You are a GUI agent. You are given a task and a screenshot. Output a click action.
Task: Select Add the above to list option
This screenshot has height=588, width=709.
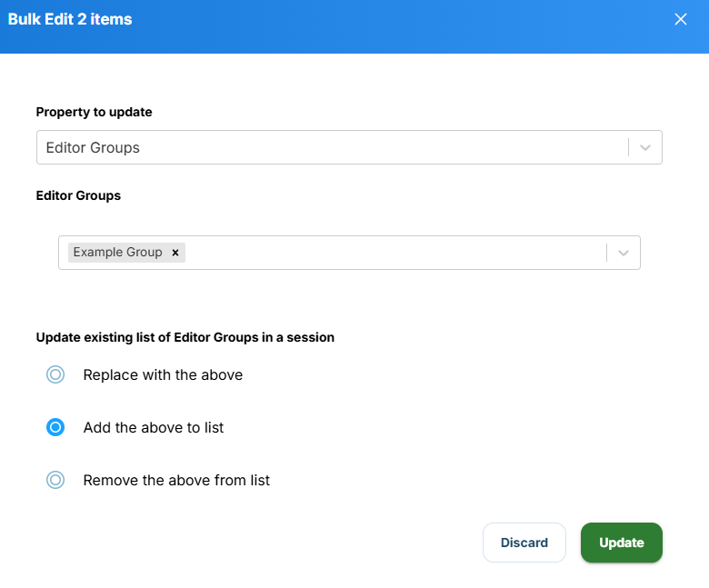(55, 427)
